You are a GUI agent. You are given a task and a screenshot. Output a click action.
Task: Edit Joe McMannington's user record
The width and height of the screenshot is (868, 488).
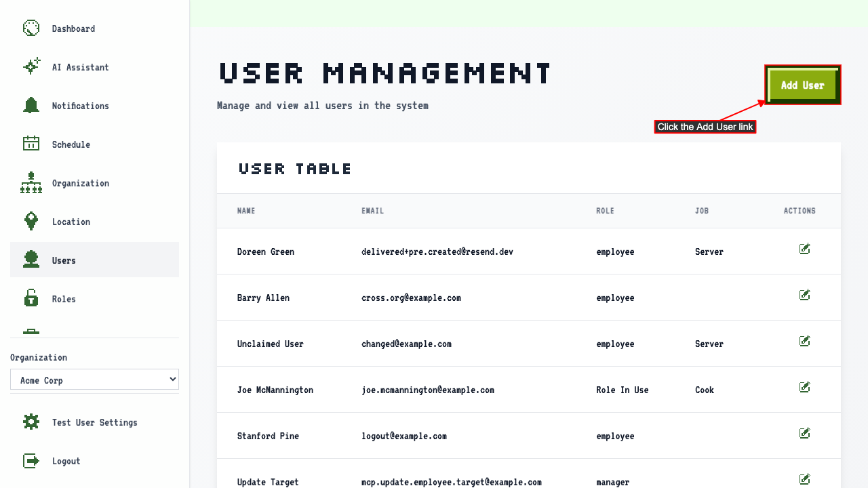(x=805, y=388)
